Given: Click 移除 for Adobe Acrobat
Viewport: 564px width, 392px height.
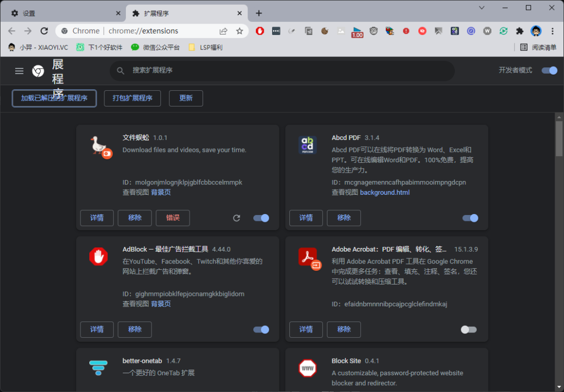Looking at the screenshot, I should tap(344, 329).
